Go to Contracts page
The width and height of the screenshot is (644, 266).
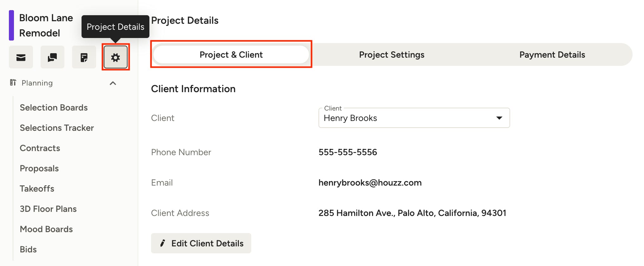(40, 148)
